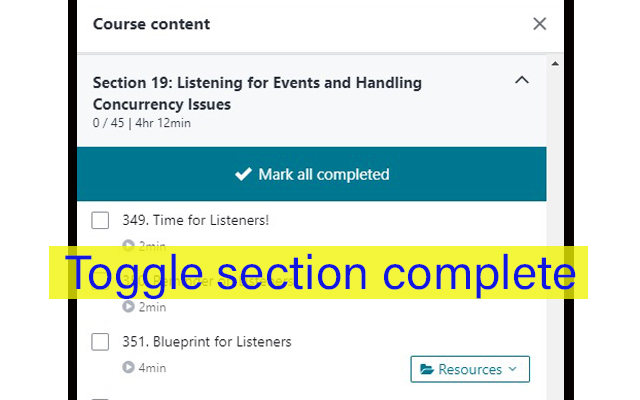This screenshot has height=400, width=640.
Task: Tick the checkbox for lecture 351
Action: [100, 342]
